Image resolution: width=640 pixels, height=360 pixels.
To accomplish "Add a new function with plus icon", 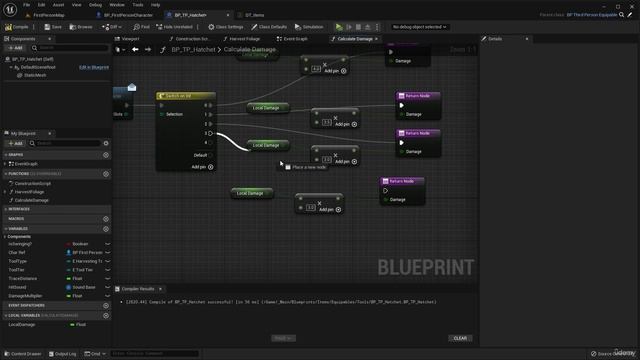I will pyautogui.click(x=106, y=174).
